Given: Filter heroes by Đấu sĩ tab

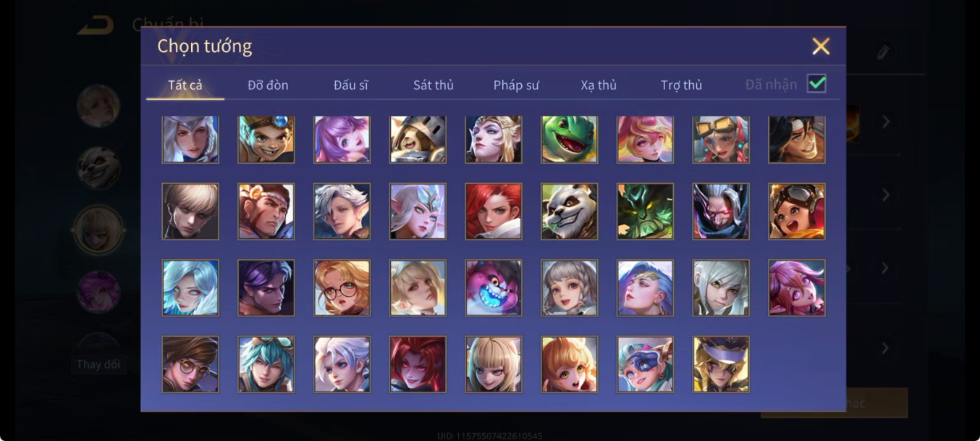Looking at the screenshot, I should tap(351, 85).
